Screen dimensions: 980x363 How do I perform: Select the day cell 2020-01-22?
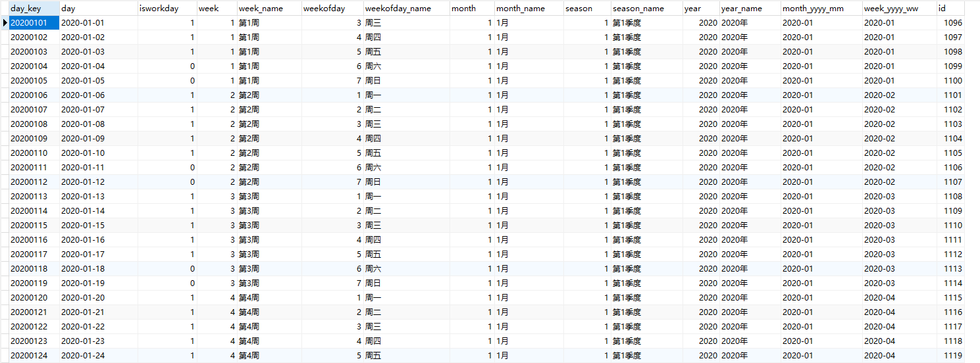point(99,327)
